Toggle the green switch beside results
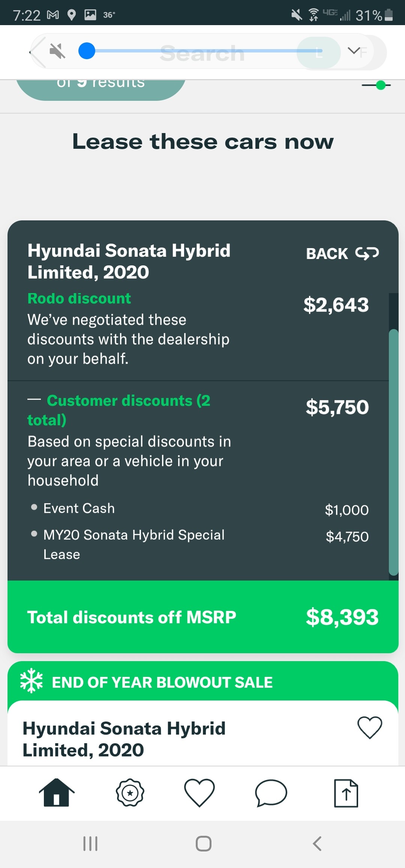The height and width of the screenshot is (868, 405). [376, 85]
